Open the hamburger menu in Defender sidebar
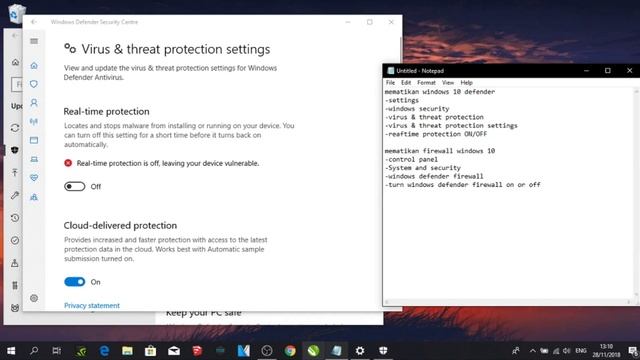The width and height of the screenshot is (640, 360). pos(34,41)
